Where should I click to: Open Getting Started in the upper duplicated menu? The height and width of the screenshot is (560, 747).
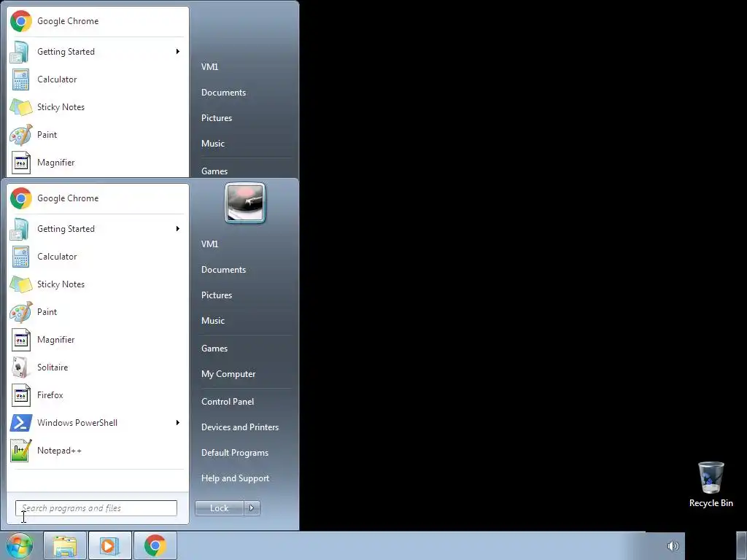[97, 52]
